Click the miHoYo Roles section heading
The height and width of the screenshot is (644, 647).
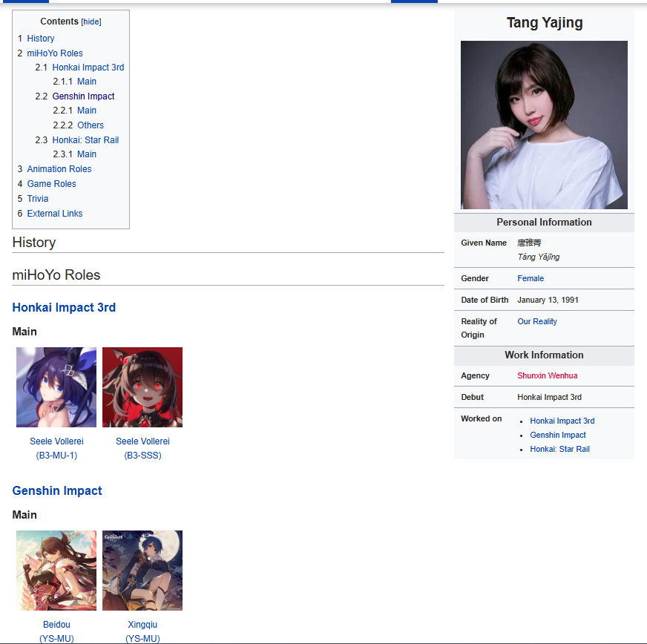coord(56,275)
